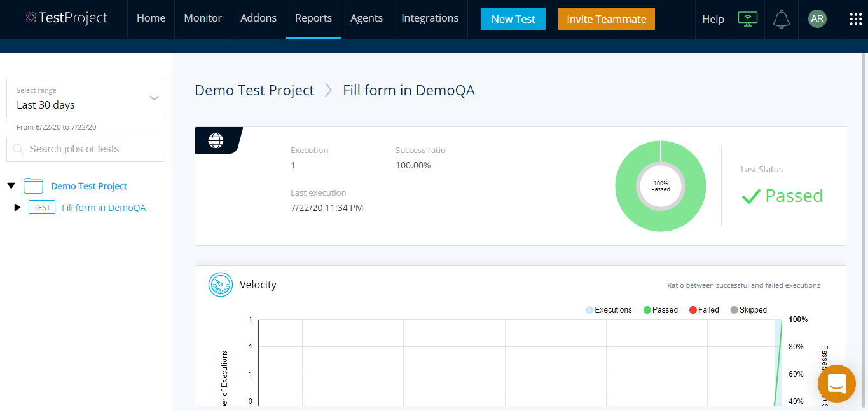Image resolution: width=868 pixels, height=411 pixels.
Task: Go to the Home tab
Action: coord(151,19)
